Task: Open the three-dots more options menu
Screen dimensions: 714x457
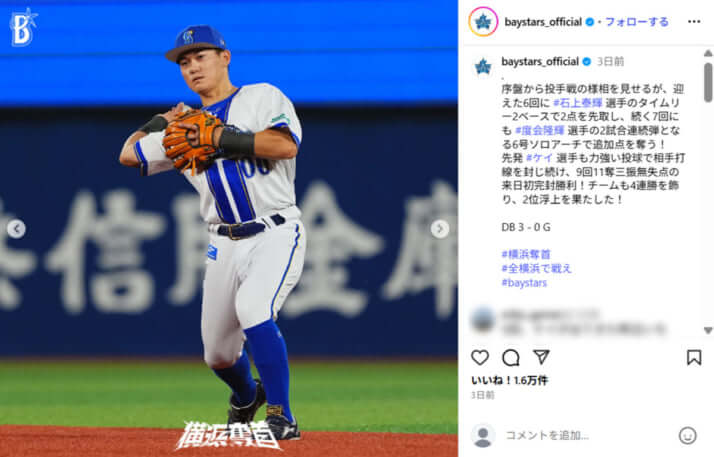Action: tap(694, 21)
